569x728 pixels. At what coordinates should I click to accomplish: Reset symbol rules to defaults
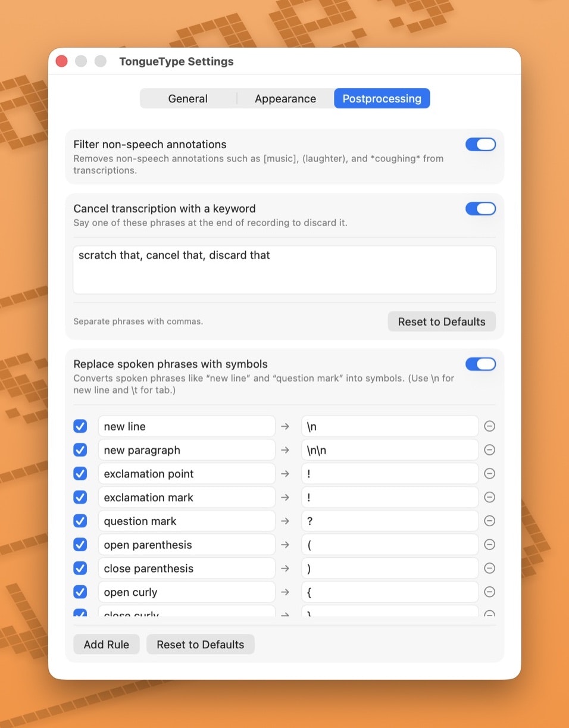pos(201,645)
